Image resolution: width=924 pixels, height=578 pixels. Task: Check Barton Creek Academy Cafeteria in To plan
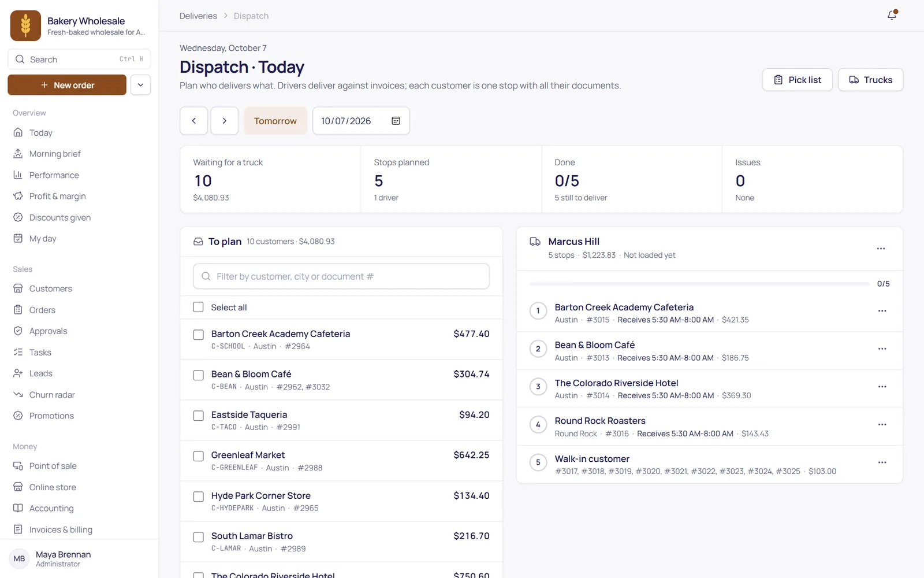(x=199, y=335)
